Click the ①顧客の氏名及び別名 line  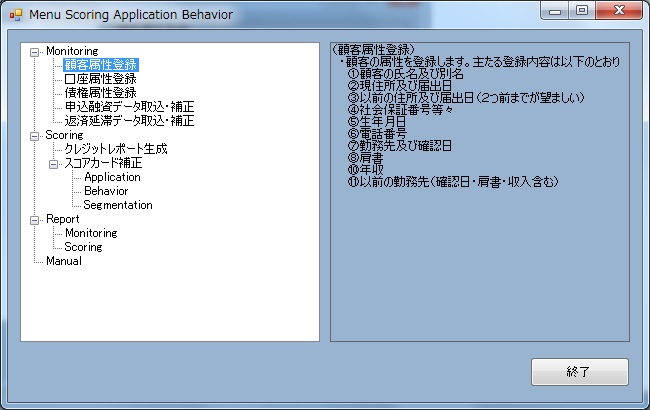click(405, 74)
